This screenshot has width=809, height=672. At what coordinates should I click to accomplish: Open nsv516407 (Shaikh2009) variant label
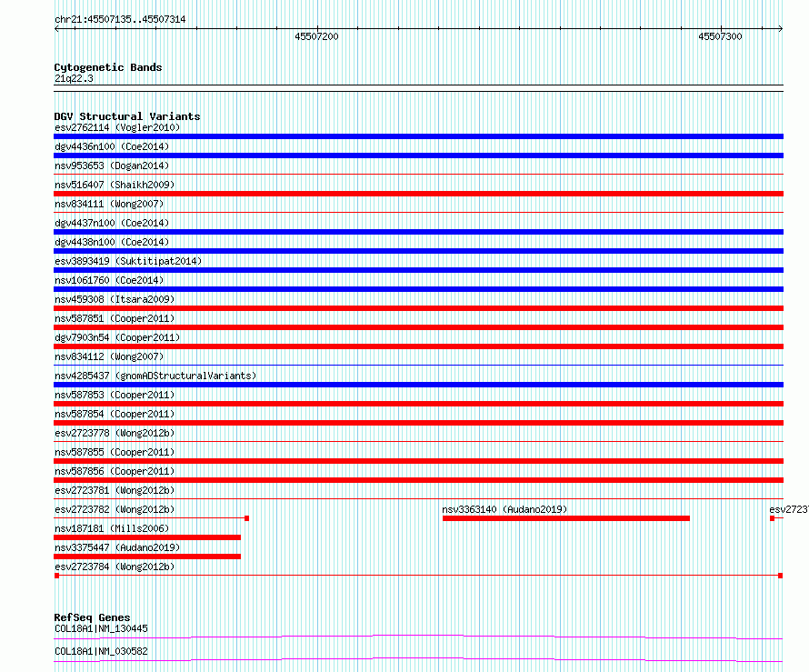[115, 185]
